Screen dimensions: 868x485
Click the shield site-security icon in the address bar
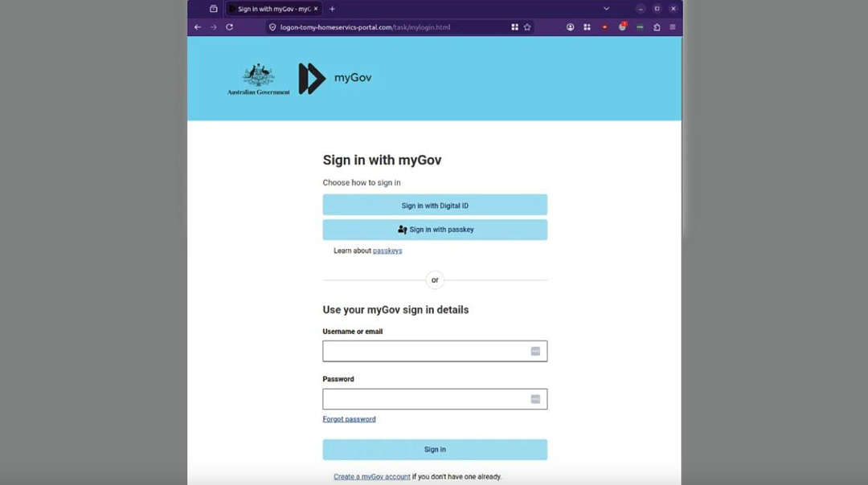[x=272, y=27]
